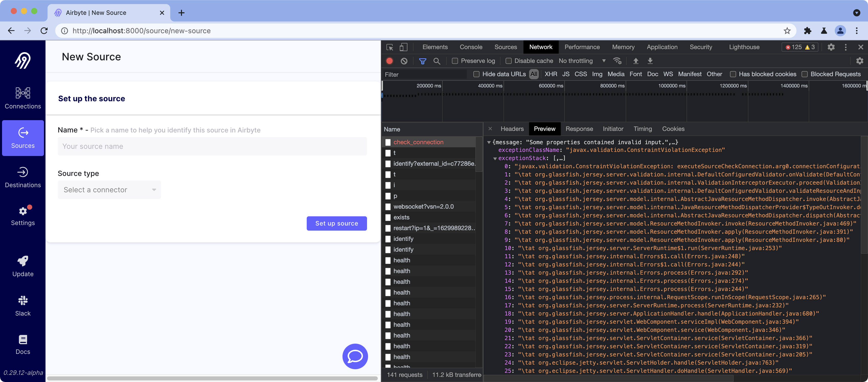Open the Response tab
Viewport: 868px width, 382px height.
[x=579, y=129]
